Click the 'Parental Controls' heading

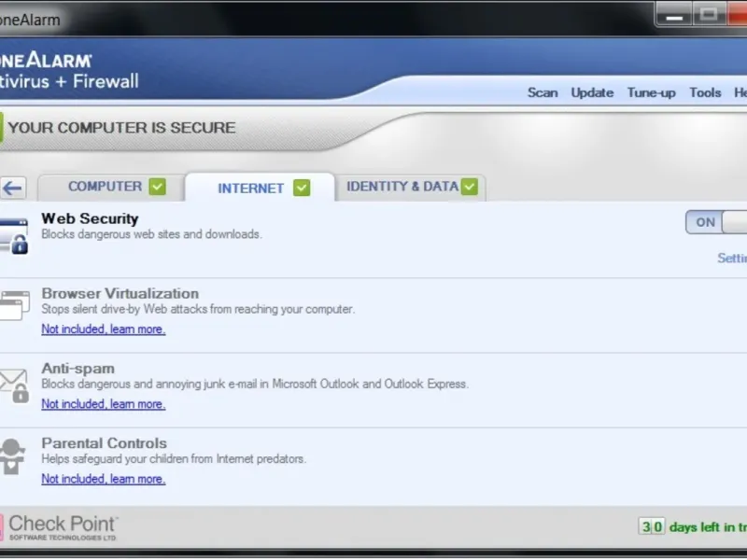105,443
